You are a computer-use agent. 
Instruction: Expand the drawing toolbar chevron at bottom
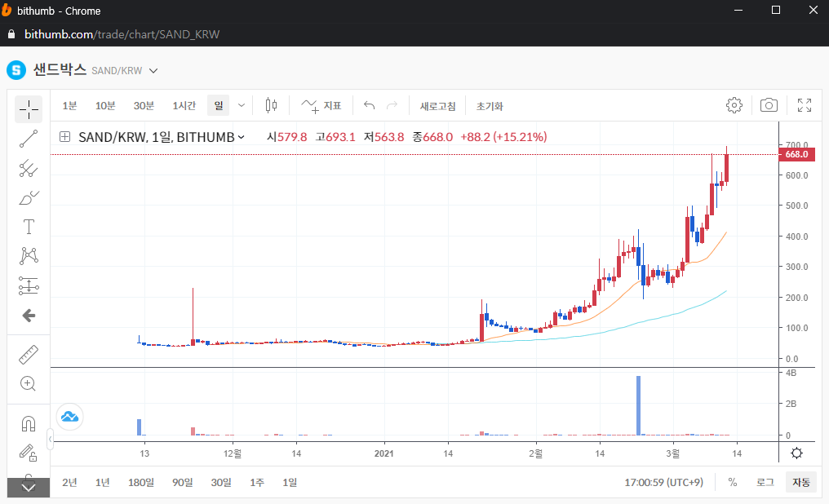[29, 488]
